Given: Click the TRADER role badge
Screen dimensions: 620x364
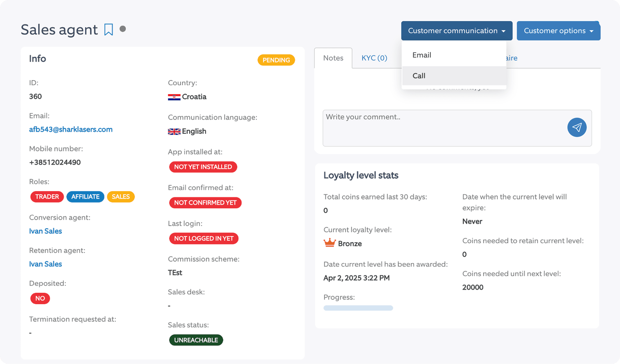Looking at the screenshot, I should (x=47, y=197).
